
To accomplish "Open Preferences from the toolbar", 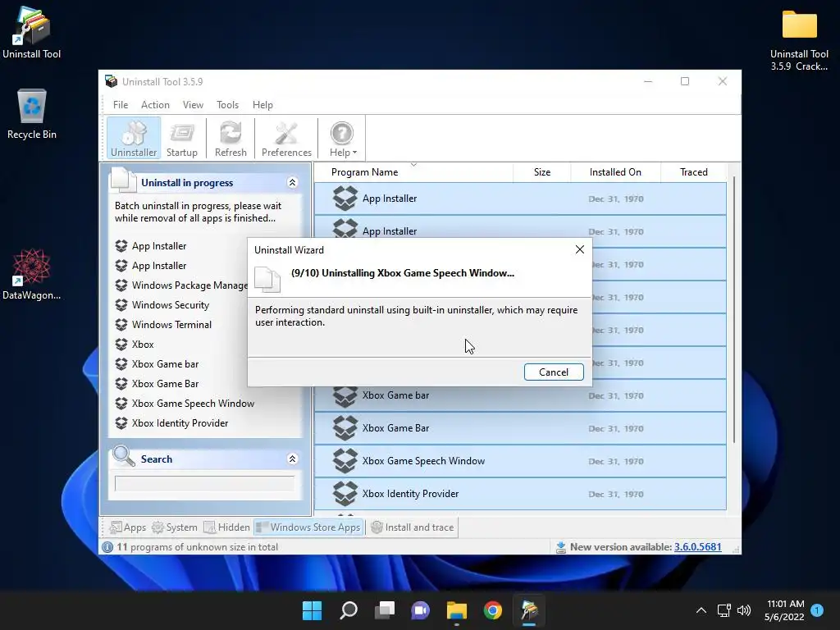I will click(x=286, y=138).
